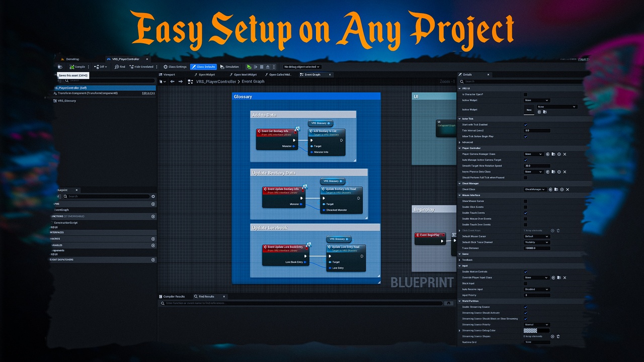Start Play with green play icon

click(x=249, y=67)
